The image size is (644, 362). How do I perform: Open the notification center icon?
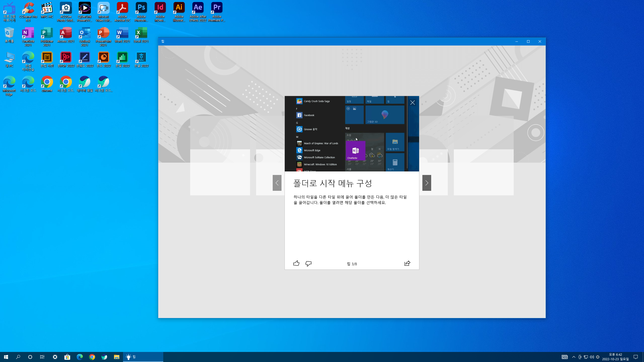(x=636, y=357)
